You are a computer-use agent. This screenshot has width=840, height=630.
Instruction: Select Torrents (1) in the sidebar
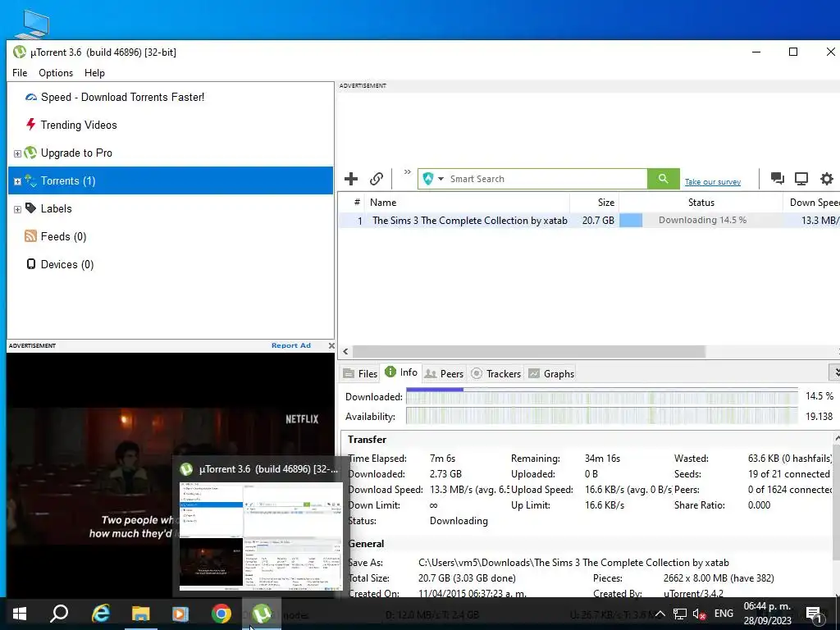tap(171, 180)
